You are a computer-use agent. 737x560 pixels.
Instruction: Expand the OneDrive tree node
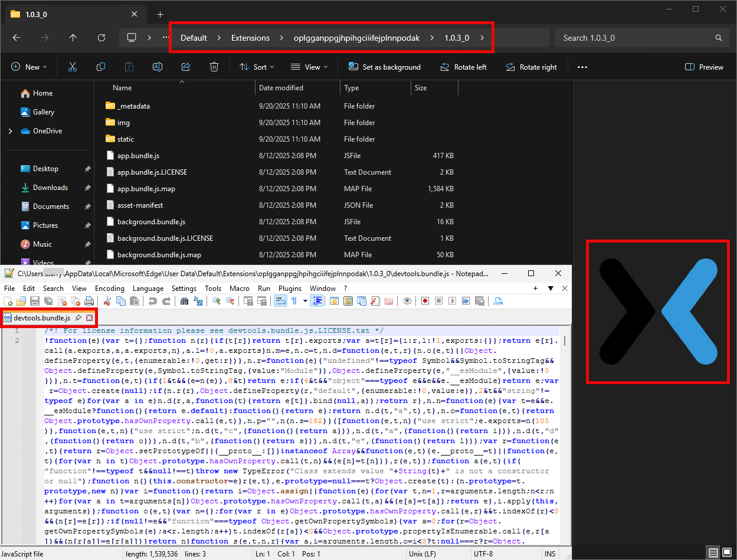[10, 131]
